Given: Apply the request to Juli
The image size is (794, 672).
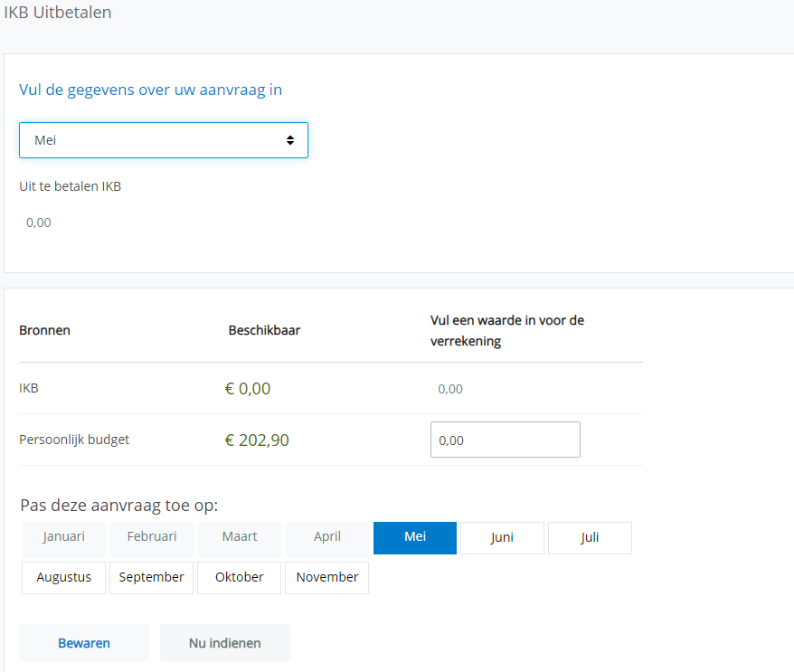Looking at the screenshot, I should 590,538.
